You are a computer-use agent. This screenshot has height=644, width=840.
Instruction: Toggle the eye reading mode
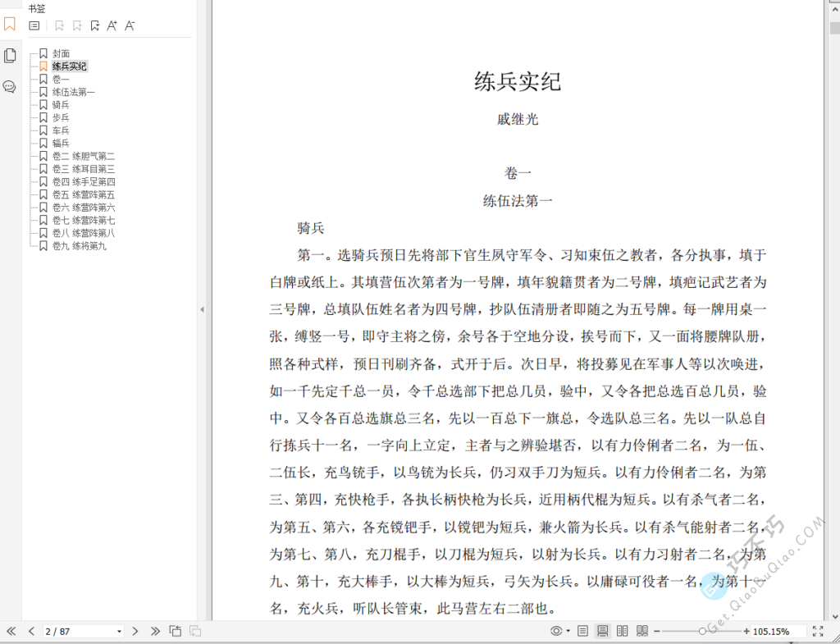556,631
